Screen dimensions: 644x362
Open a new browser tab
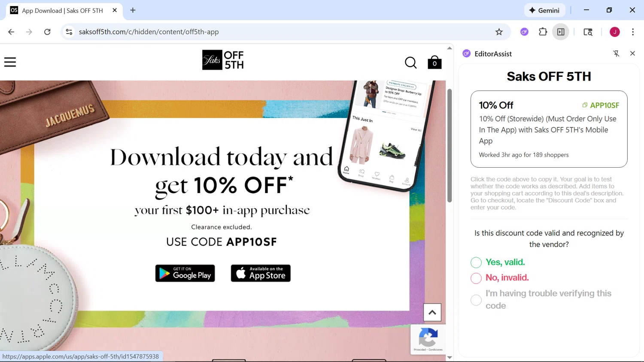tap(133, 10)
